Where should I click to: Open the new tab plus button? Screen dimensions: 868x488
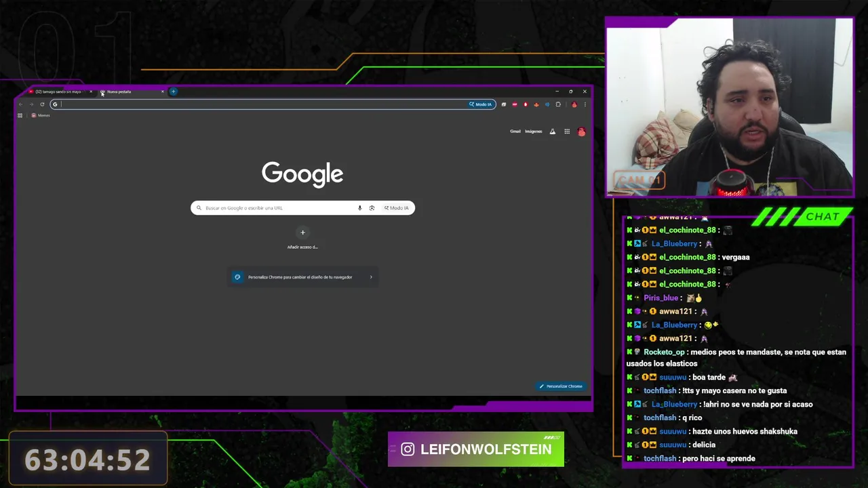pos(174,91)
